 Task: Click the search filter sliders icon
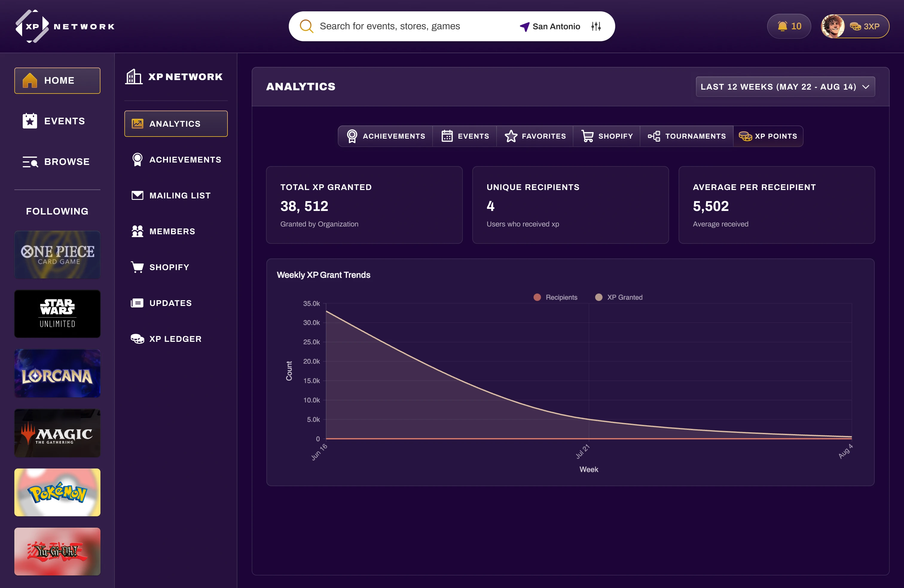596,26
